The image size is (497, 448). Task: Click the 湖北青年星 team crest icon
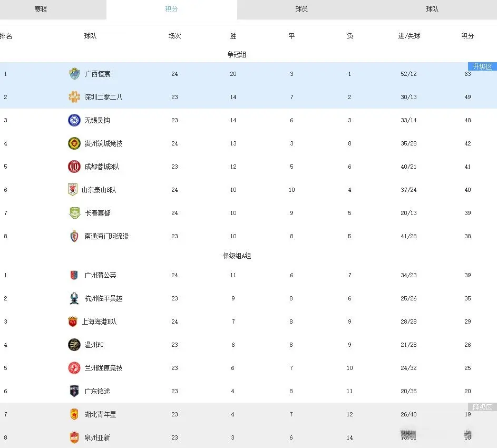[74, 414]
